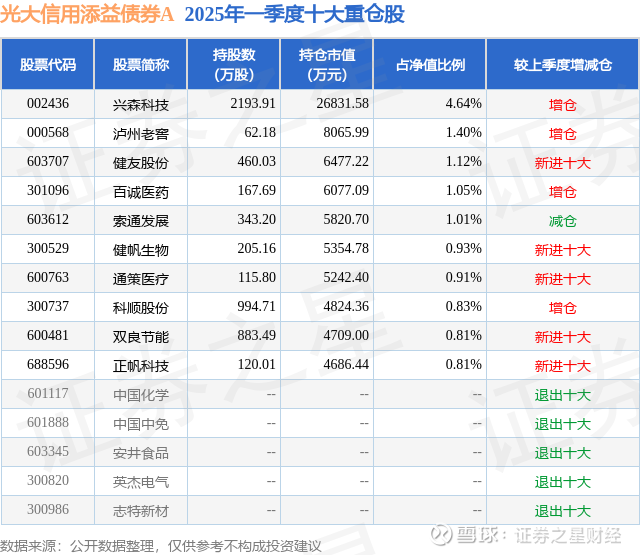Select stock code 603707
The width and height of the screenshot is (640, 555).
coord(48,162)
